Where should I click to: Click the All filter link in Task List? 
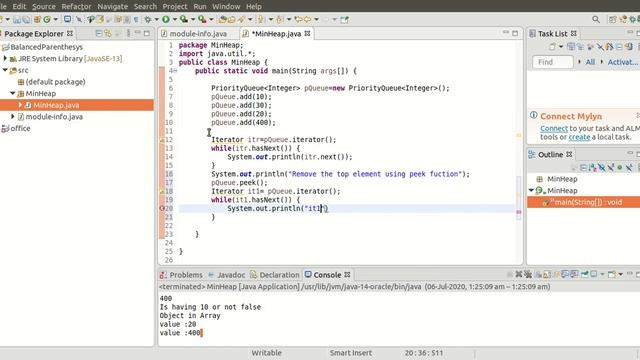coord(590,62)
